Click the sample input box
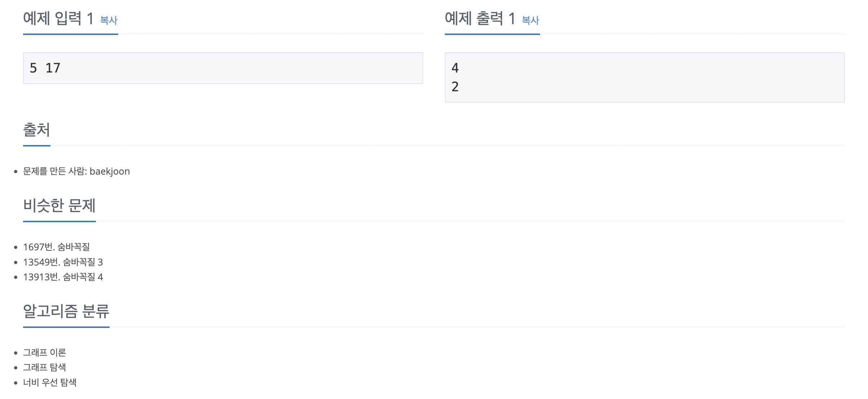868x399 pixels. click(x=223, y=68)
